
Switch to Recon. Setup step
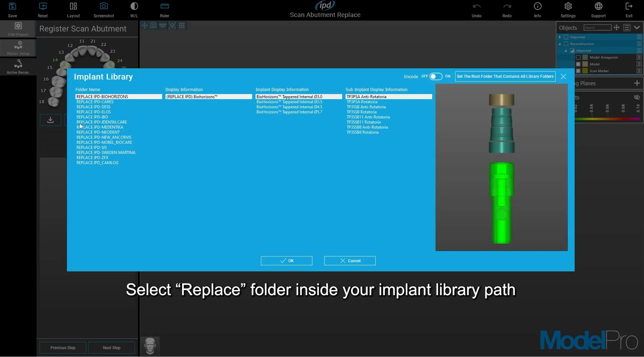18,48
